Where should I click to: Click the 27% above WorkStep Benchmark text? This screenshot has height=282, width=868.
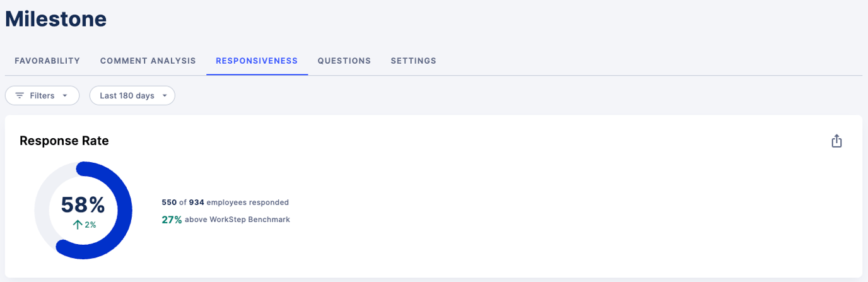[x=226, y=220]
